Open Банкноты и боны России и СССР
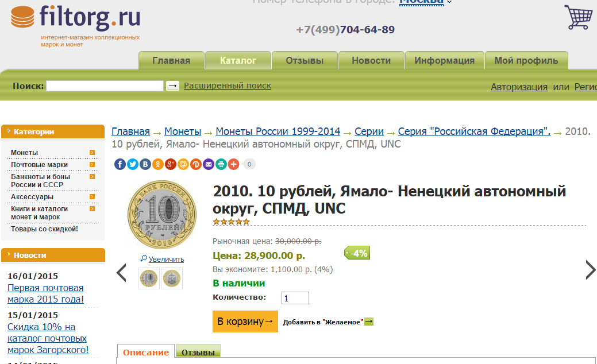The height and width of the screenshot is (364, 597). click(40, 181)
